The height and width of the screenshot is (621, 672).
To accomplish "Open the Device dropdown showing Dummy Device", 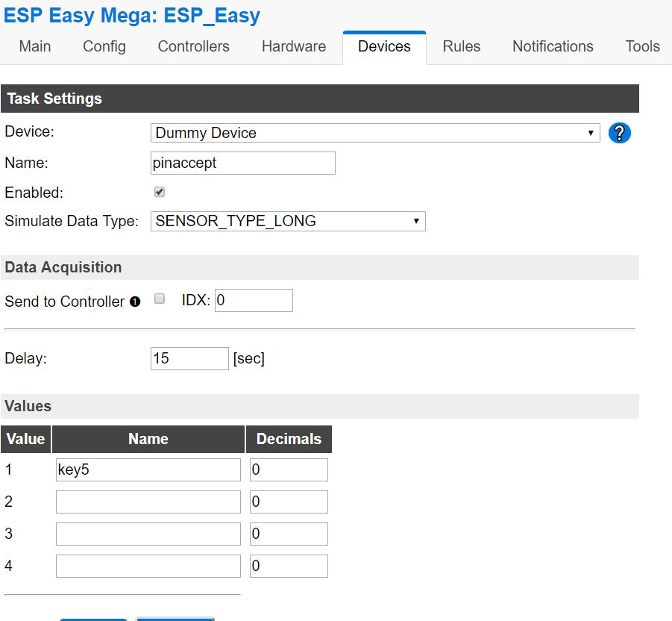I will (x=375, y=133).
